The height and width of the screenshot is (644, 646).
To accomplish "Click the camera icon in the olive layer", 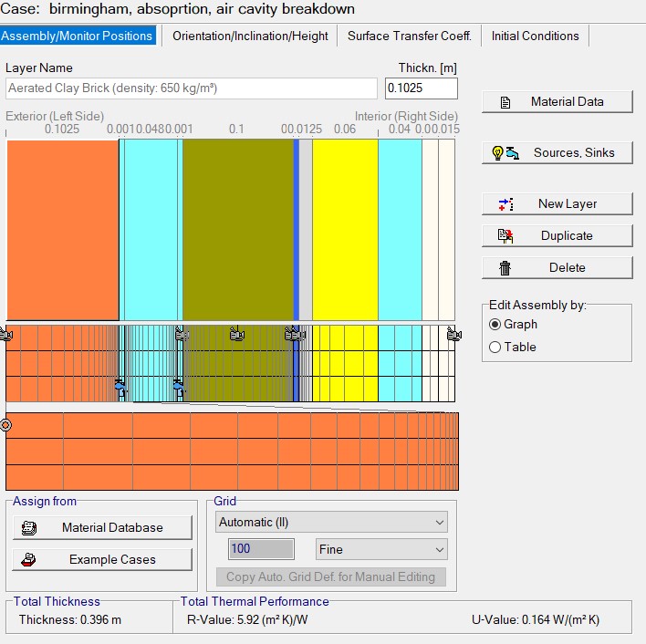I will click(236, 335).
